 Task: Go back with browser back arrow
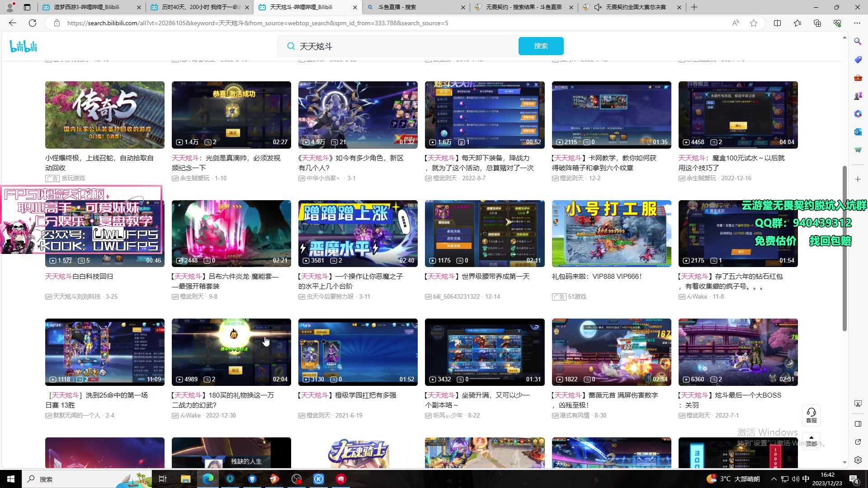coord(13,23)
